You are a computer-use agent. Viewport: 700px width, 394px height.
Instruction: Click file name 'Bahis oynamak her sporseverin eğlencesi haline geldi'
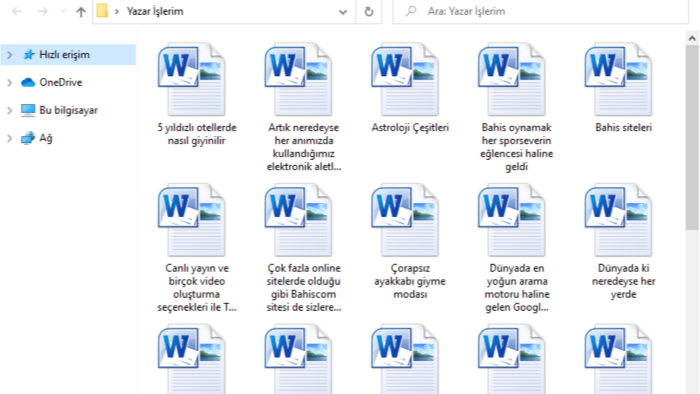[517, 147]
